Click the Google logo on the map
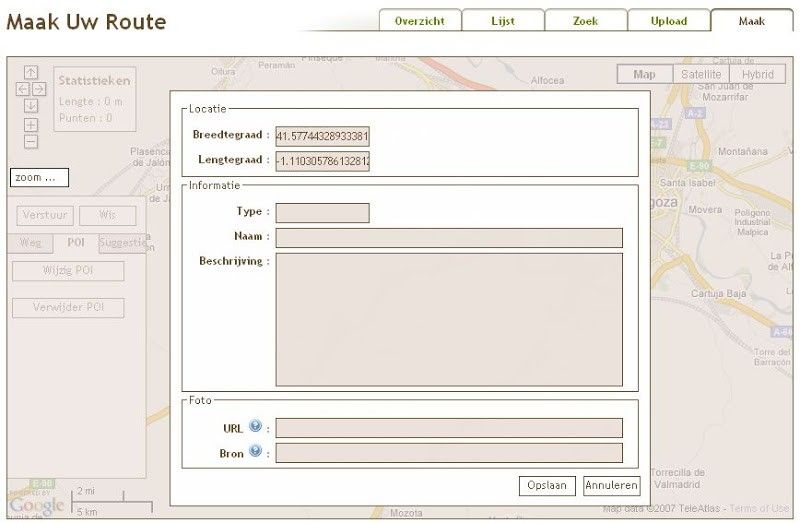This screenshot has width=800, height=523. point(37,505)
